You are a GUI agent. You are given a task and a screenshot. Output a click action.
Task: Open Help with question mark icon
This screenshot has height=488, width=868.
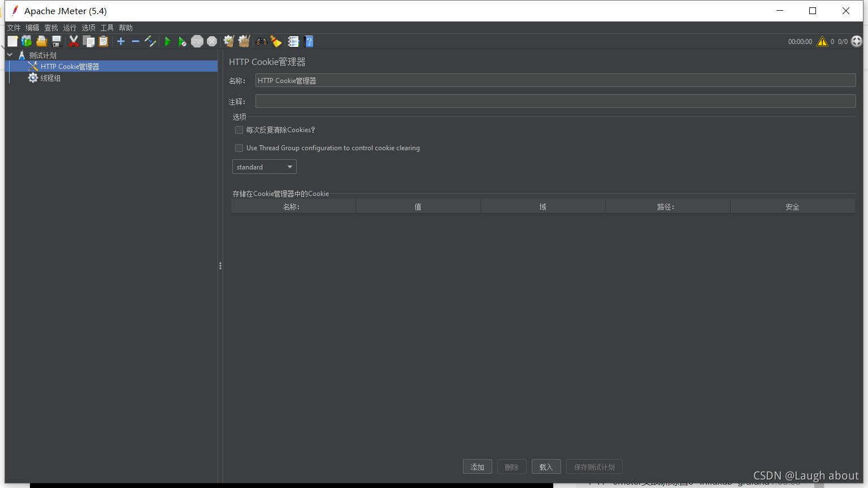click(309, 41)
